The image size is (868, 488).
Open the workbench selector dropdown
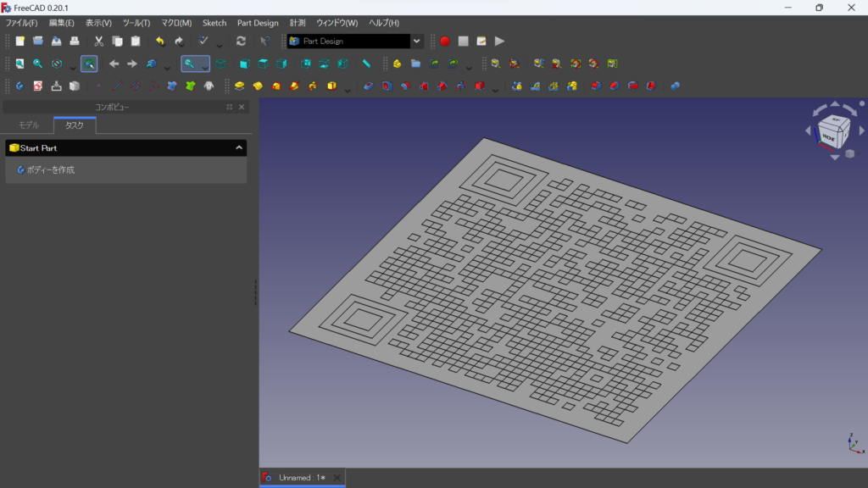click(416, 41)
